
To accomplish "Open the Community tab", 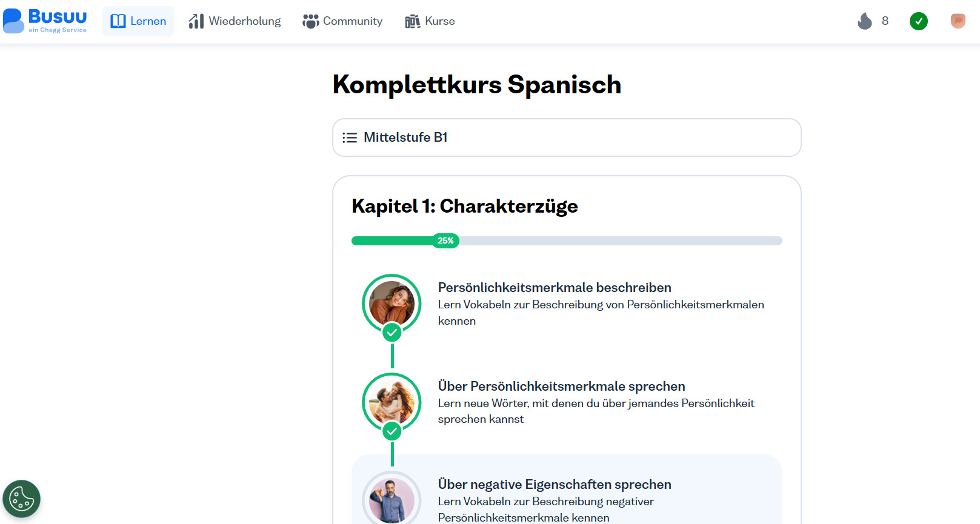I will click(x=342, y=21).
